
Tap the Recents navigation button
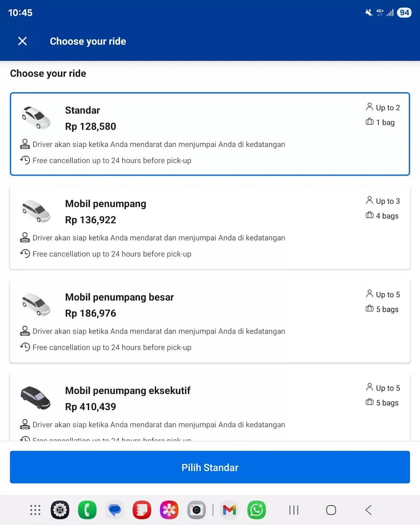(x=293, y=510)
